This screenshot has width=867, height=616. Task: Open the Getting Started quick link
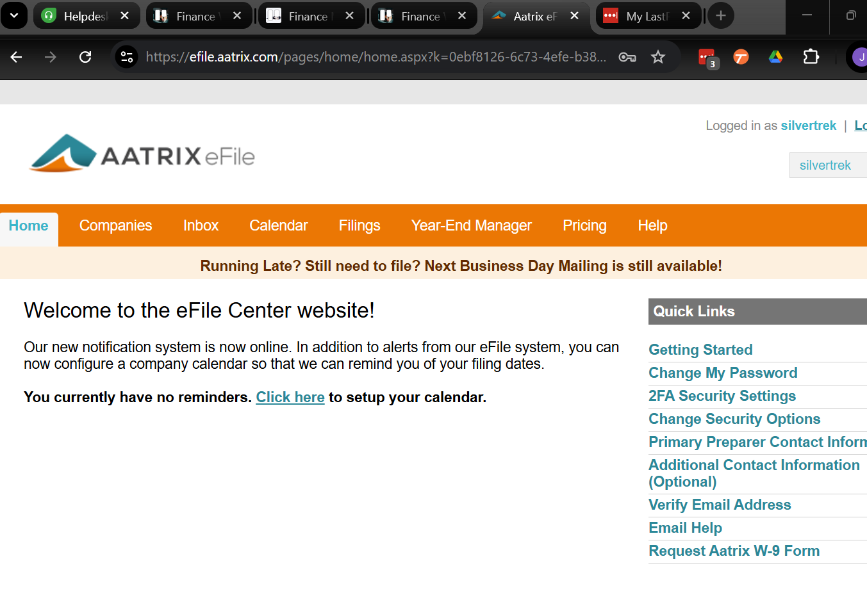pos(700,350)
